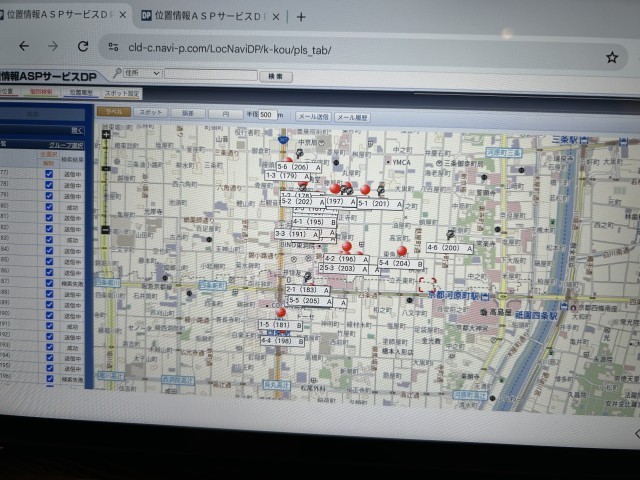Toggle the checkbox on row 84
The height and width of the screenshot is (480, 640).
tap(49, 250)
